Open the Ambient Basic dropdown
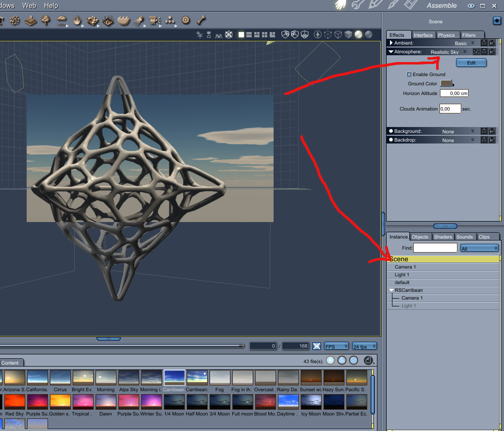 [464, 43]
